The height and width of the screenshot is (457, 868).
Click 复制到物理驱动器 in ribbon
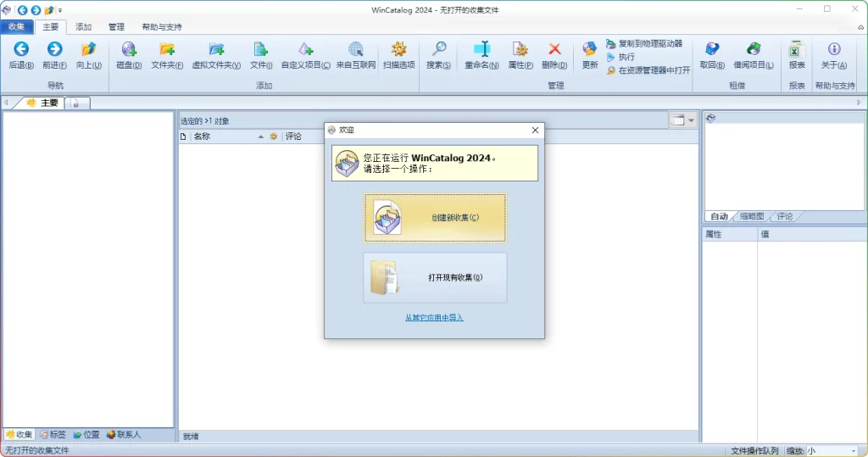(x=644, y=43)
